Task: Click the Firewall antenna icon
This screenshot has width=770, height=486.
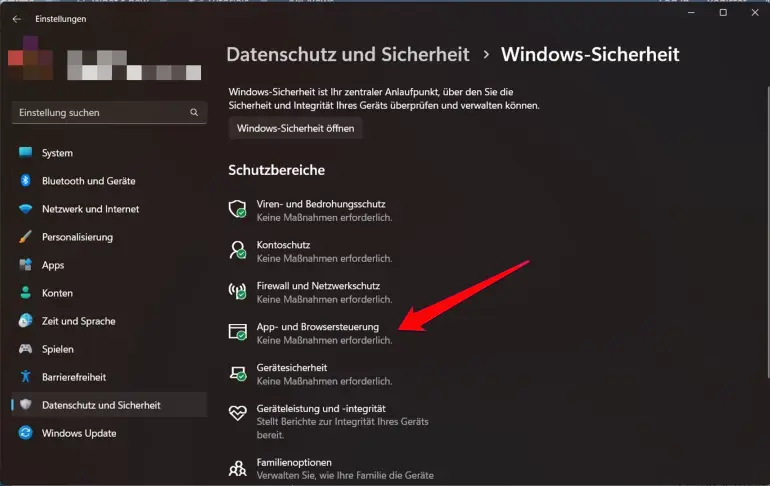Action: (238, 291)
